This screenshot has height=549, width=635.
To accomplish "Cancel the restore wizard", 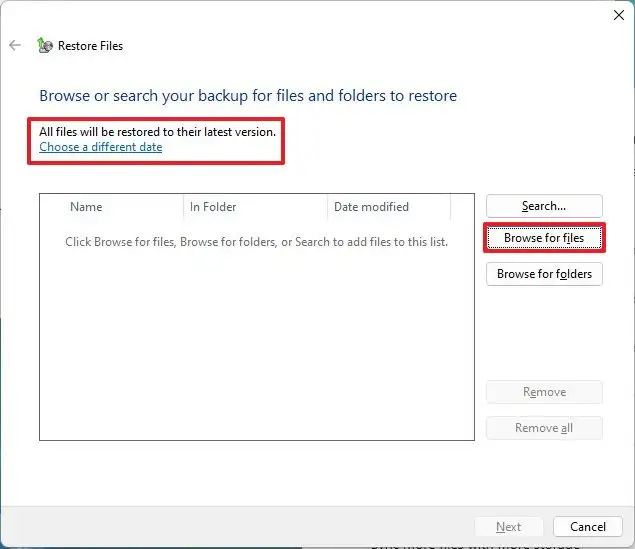I will tap(588, 527).
